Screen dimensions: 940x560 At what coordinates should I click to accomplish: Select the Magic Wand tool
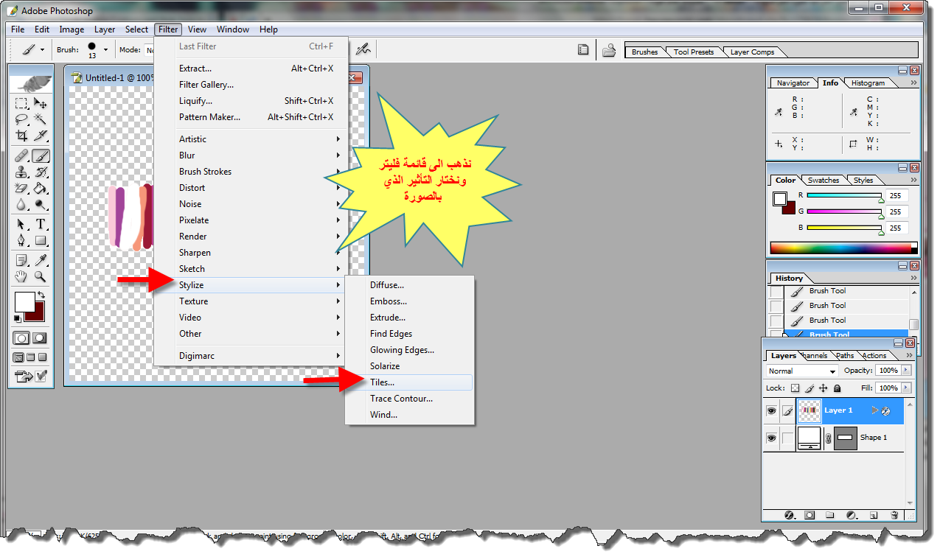[41, 119]
